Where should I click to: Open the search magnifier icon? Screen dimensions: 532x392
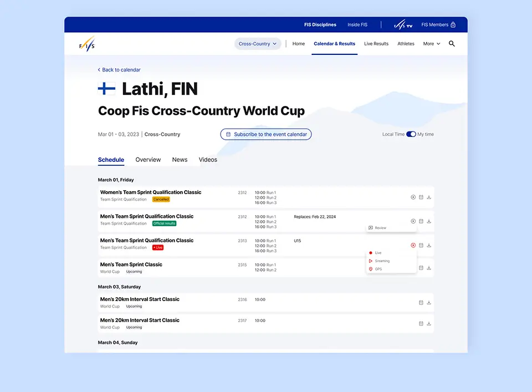click(452, 43)
